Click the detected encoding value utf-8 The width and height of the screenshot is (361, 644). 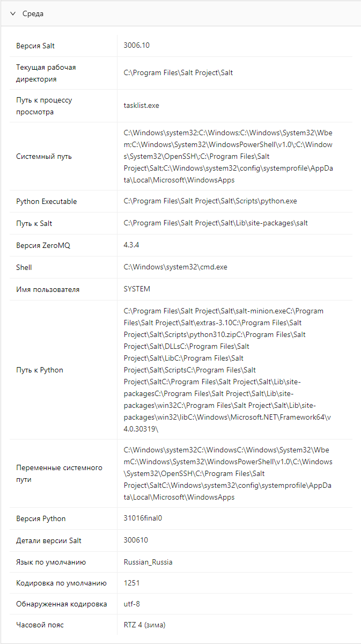[132, 604]
